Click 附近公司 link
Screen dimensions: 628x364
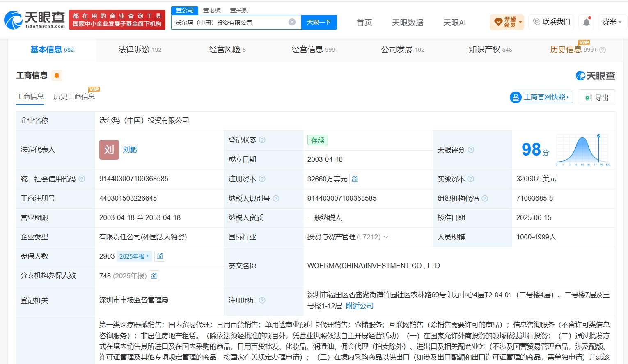[360, 306]
